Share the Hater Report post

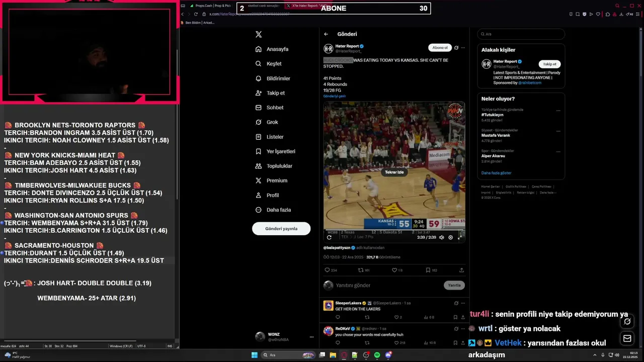click(x=462, y=270)
